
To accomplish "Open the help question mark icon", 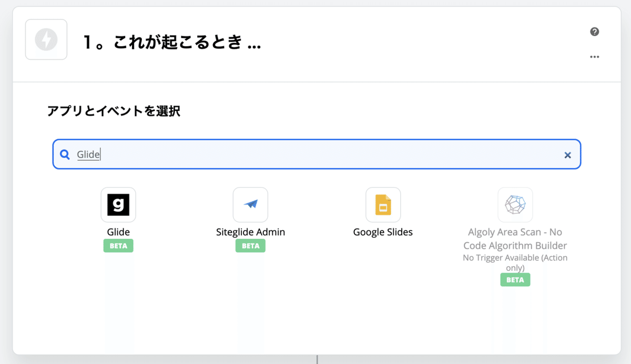I will [594, 32].
